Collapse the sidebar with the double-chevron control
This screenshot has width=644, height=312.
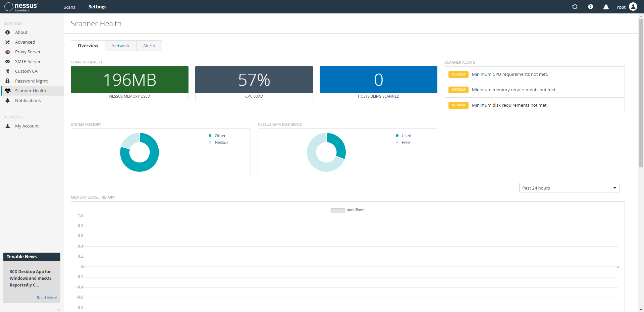[59, 309]
